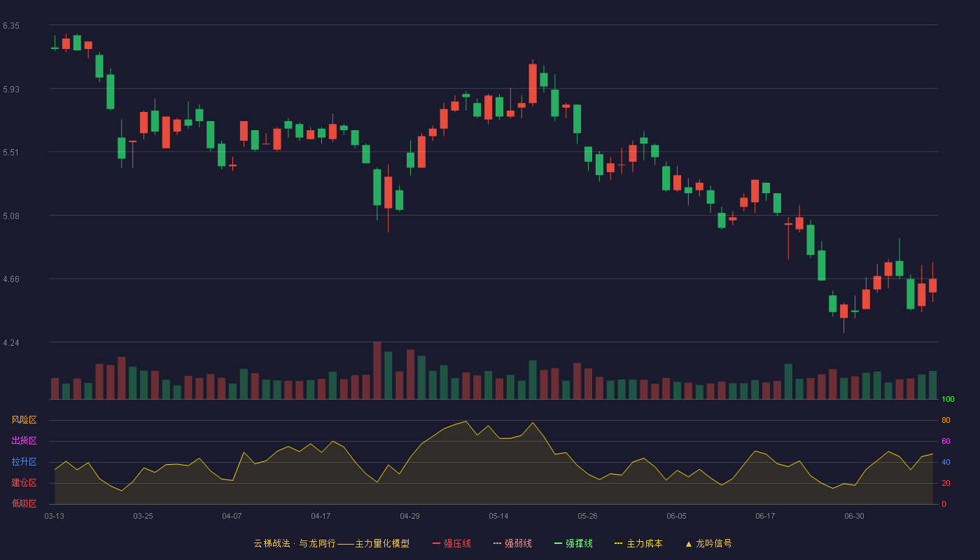Screen dimensions: 980x560
Task: Click the orange 80 indicator axis value
Action: (946, 420)
